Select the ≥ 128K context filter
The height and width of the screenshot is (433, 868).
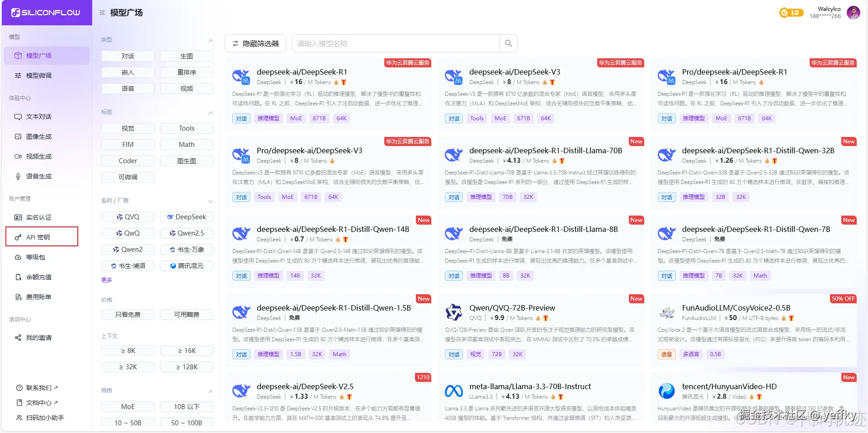pyautogui.click(x=187, y=367)
